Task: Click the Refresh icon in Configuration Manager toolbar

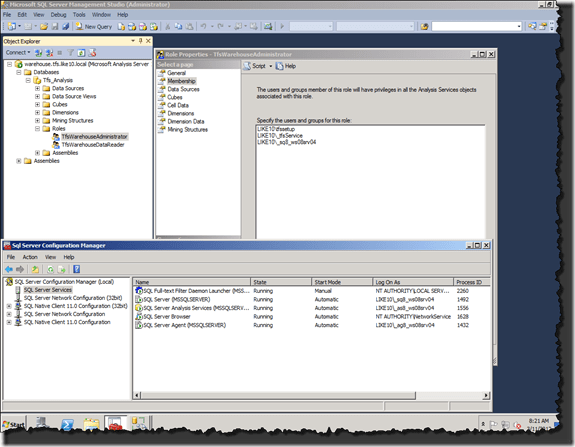Action: pos(51,270)
